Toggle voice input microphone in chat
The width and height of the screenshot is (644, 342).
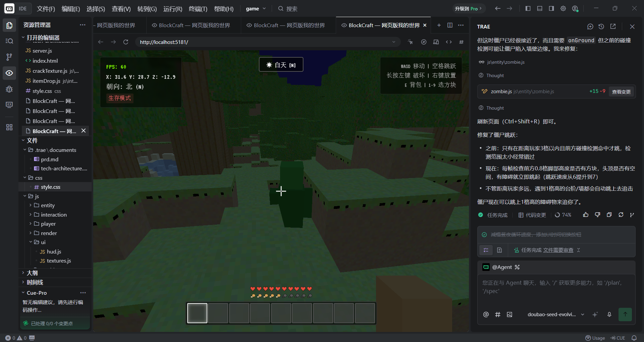609,315
